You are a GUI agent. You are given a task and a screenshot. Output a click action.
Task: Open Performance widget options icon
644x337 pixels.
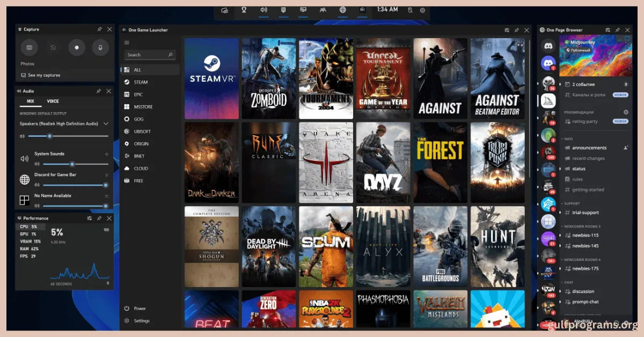pos(89,218)
